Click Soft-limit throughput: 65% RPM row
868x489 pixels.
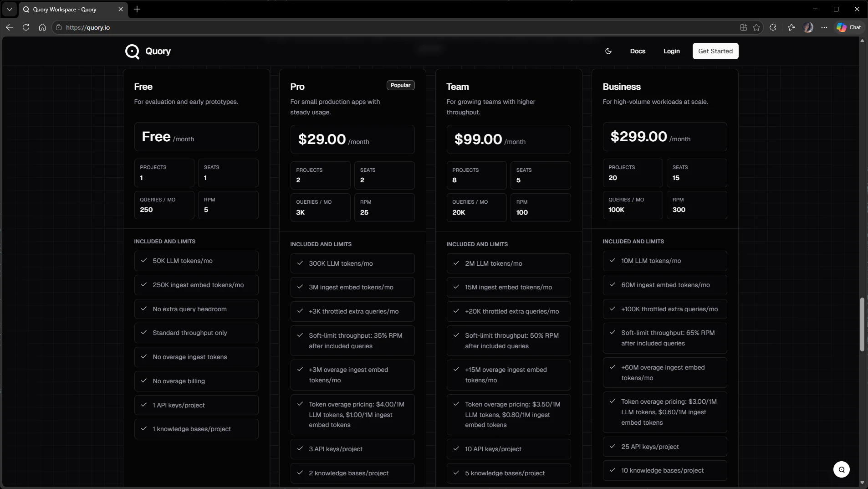tap(665, 338)
